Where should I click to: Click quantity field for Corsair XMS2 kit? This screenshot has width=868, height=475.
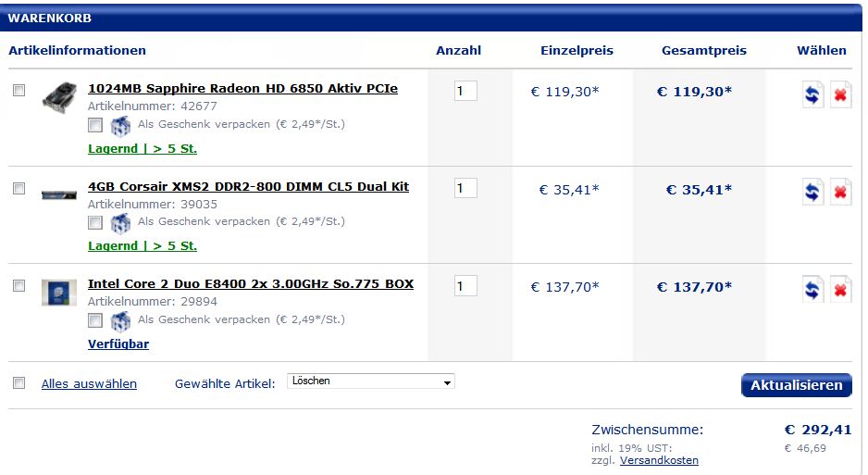tap(465, 188)
